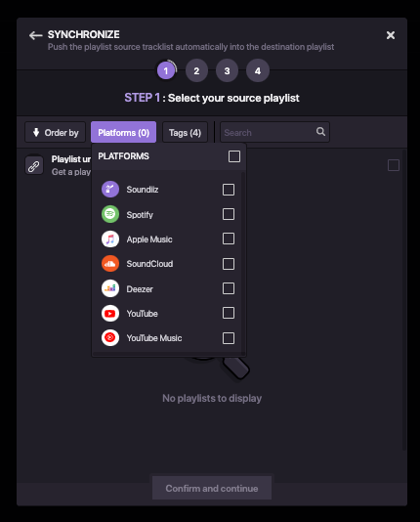
Task: Check the Spotify platform checkbox
Action: (x=229, y=214)
